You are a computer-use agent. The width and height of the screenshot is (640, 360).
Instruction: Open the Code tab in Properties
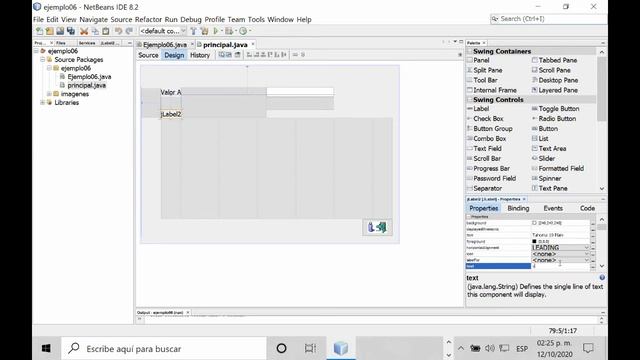point(587,208)
